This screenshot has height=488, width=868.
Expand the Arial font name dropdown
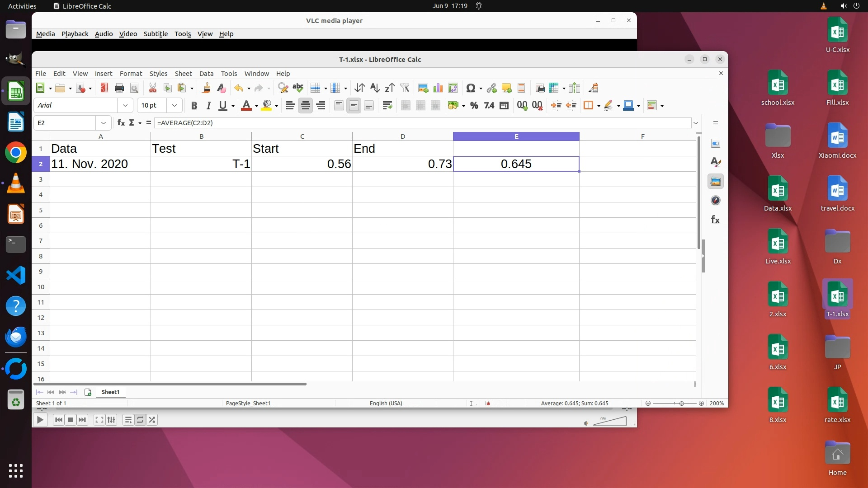point(125,106)
